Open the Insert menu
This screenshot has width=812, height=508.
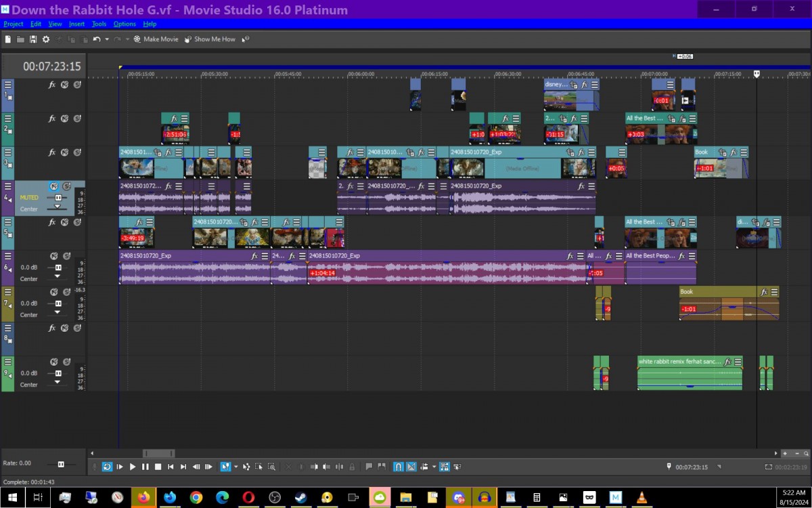click(76, 24)
